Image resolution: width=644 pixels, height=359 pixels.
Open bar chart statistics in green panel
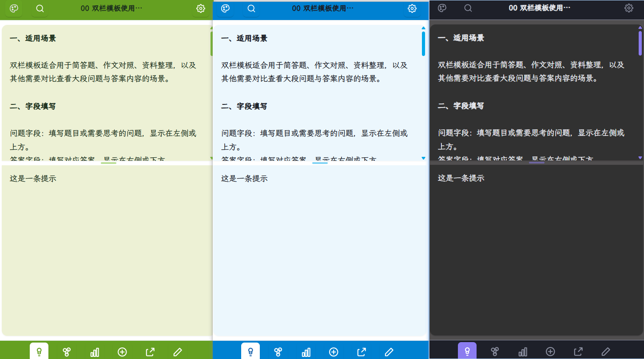(95, 352)
